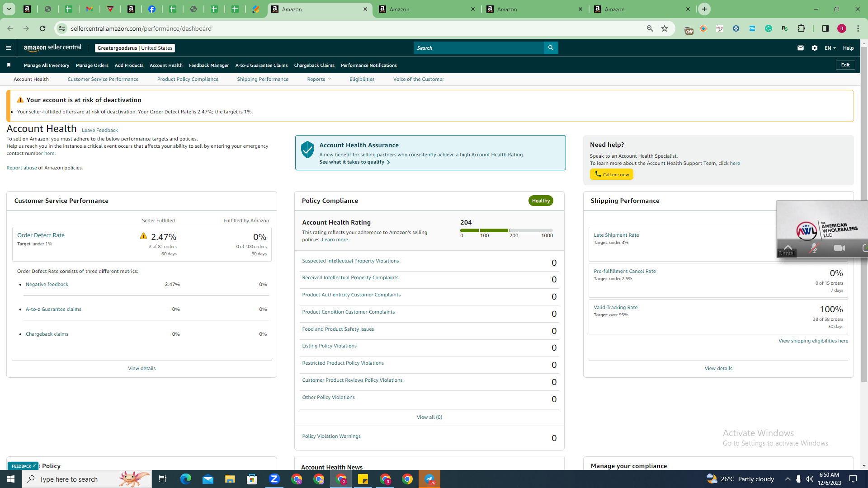Click the Edit button in the navigation bar
The image size is (868, 488).
click(x=845, y=65)
